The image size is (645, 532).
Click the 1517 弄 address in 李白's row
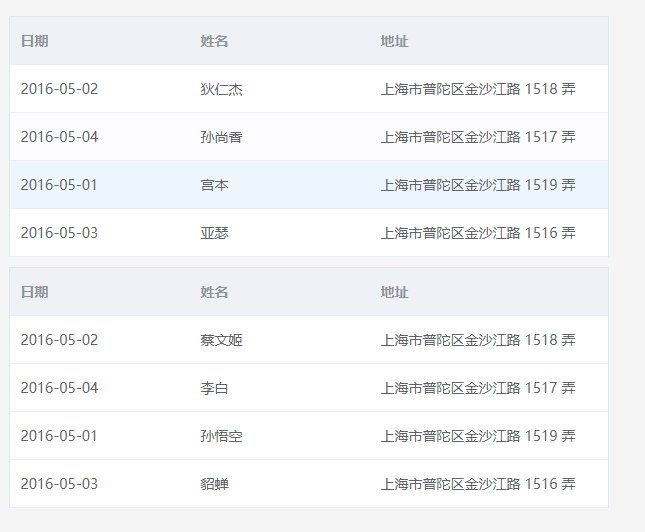pyautogui.click(x=478, y=388)
